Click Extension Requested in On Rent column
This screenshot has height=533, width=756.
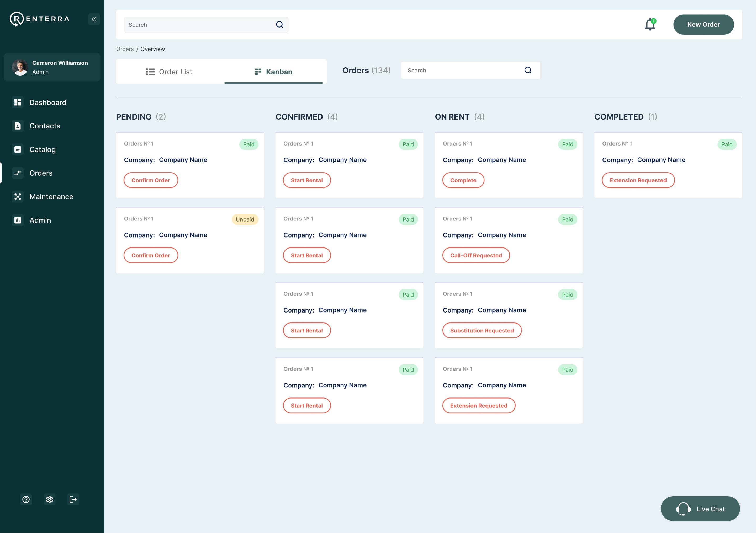479,406
